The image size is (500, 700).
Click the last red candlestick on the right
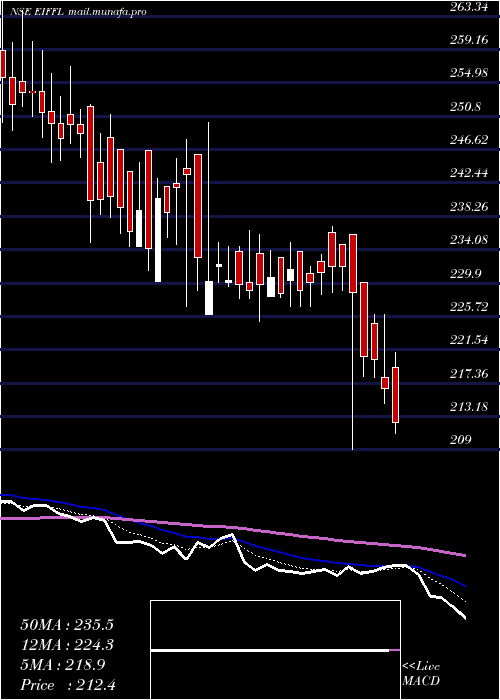(x=396, y=395)
